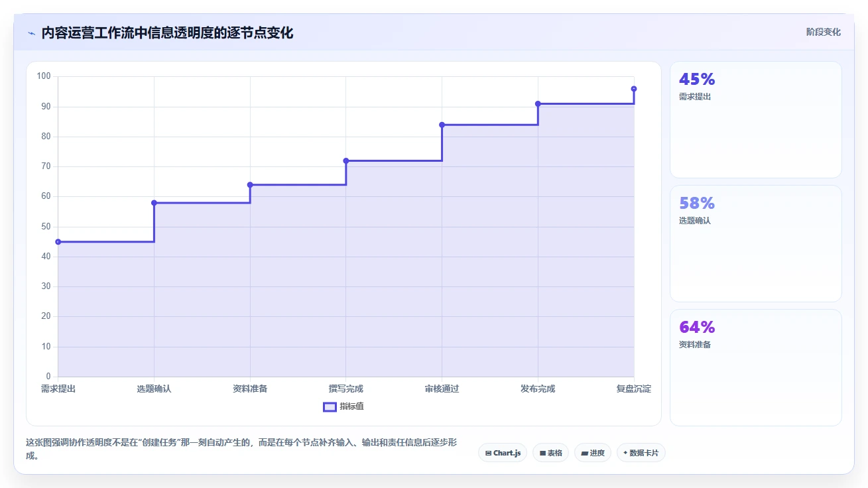Click the data point at 需求提出 (45)
868x488 pixels.
58,242
